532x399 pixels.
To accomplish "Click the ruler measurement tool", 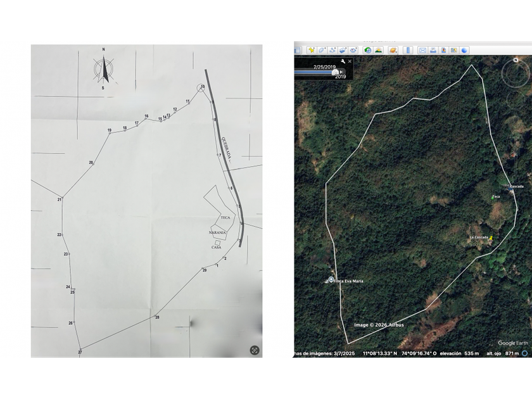I will (x=408, y=50).
